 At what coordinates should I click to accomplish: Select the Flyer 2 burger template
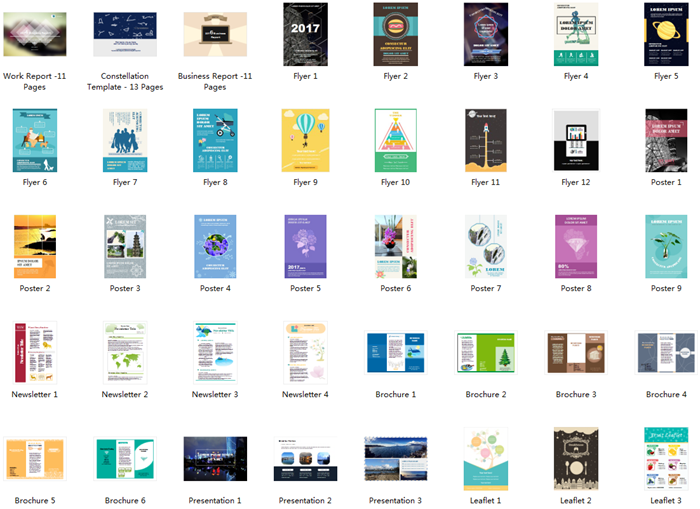(x=396, y=34)
